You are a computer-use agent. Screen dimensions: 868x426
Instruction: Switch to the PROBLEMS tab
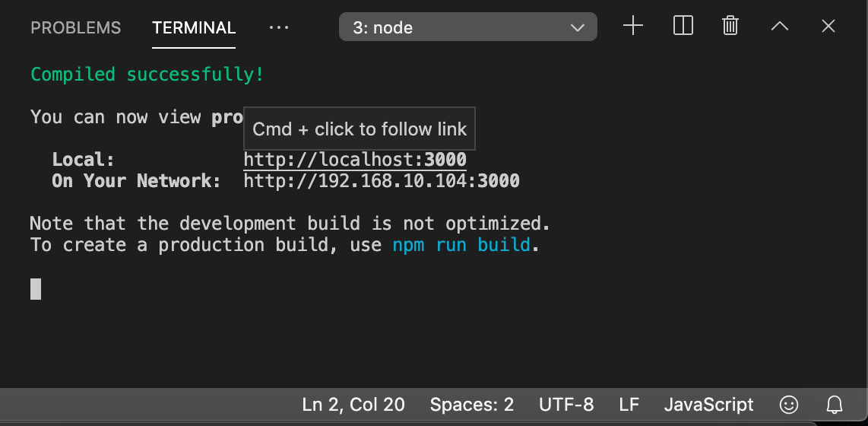[x=75, y=28]
